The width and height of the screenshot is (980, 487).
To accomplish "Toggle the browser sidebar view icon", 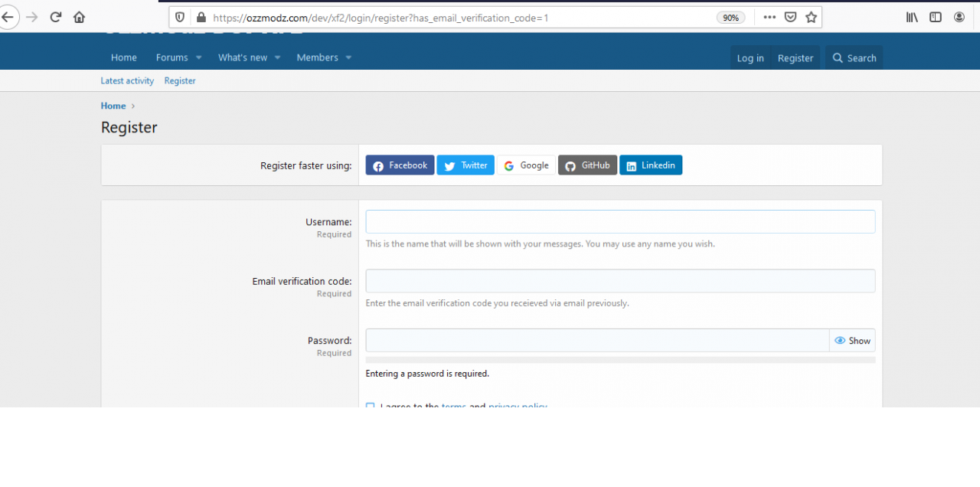I will click(935, 17).
